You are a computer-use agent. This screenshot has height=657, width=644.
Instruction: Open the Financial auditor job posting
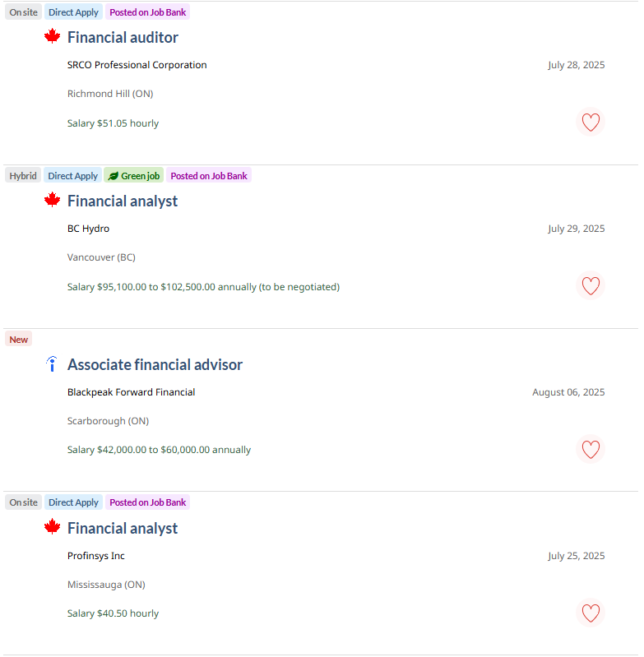click(x=123, y=37)
